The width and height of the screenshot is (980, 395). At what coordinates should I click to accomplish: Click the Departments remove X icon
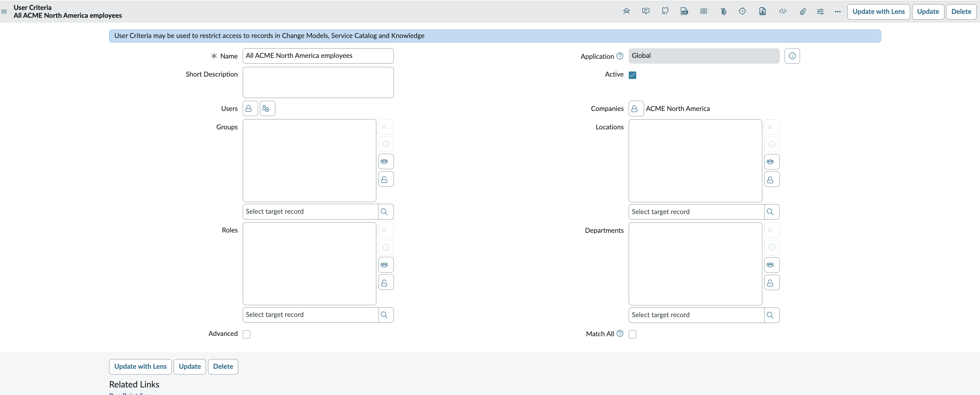(x=772, y=230)
